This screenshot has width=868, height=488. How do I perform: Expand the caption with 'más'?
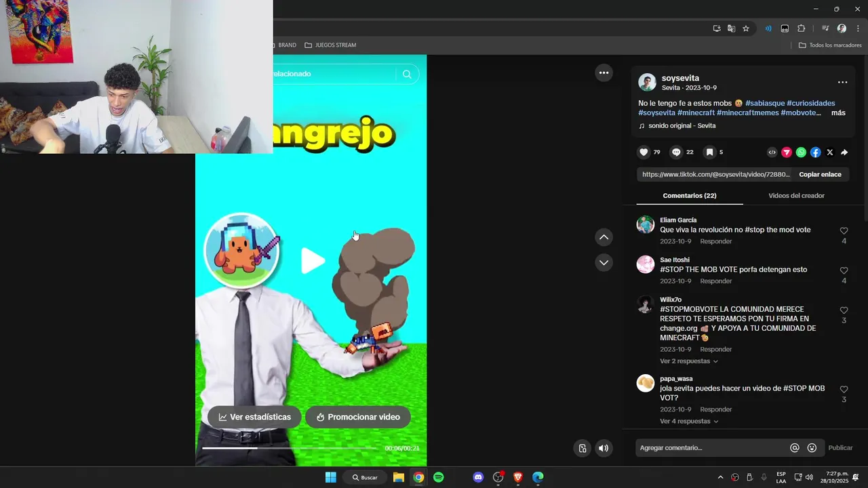coord(838,113)
